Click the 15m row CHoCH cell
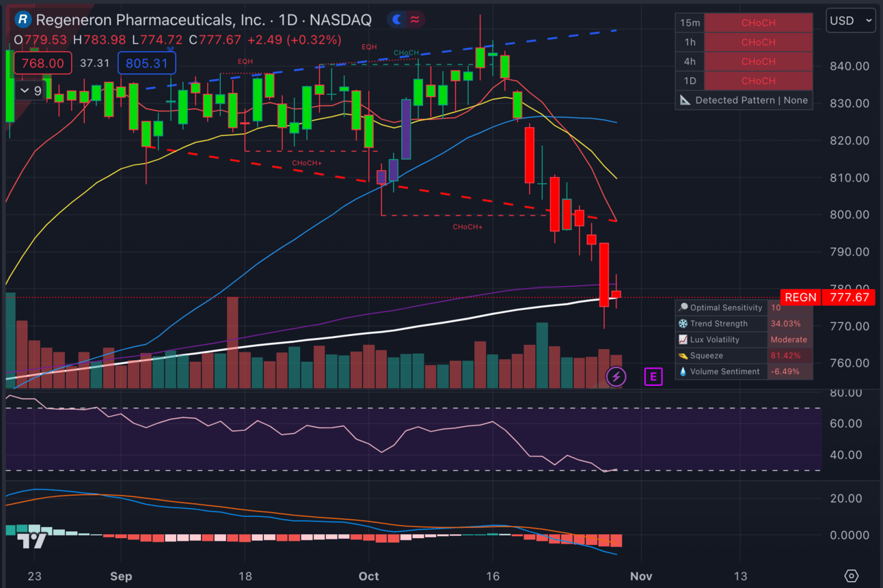This screenshot has height=588, width=883. (758, 23)
